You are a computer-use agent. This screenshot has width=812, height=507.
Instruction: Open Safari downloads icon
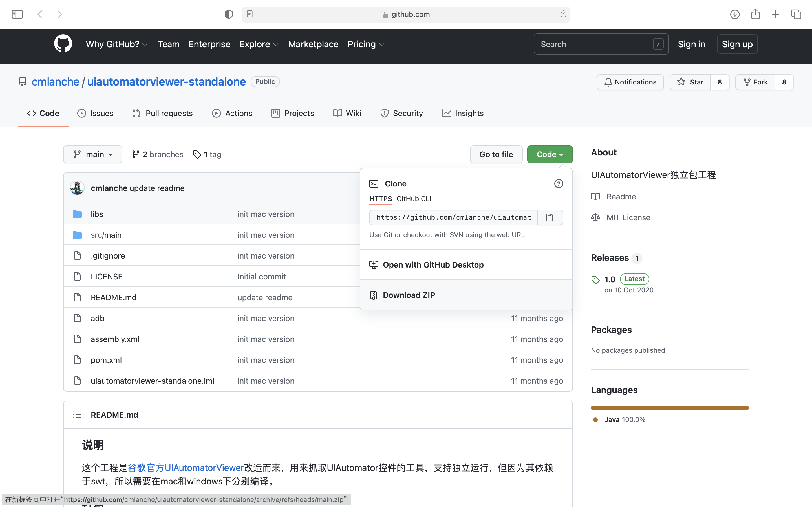click(734, 14)
